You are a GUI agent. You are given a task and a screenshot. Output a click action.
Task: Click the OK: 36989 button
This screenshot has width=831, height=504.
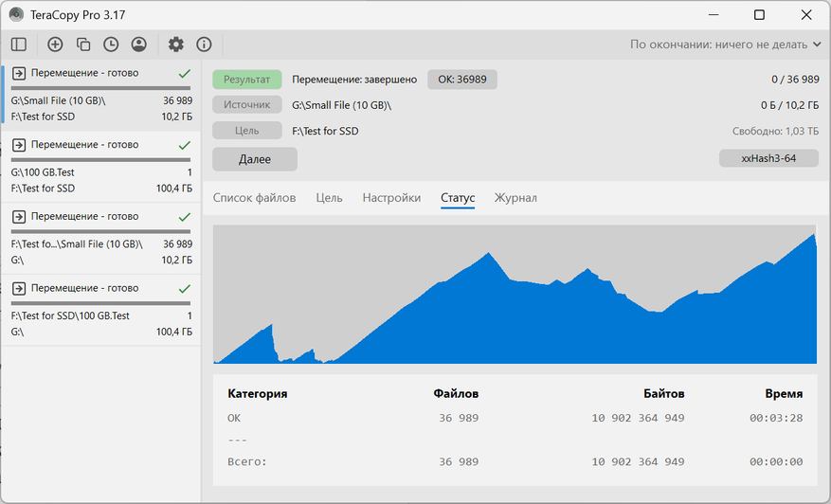(462, 80)
